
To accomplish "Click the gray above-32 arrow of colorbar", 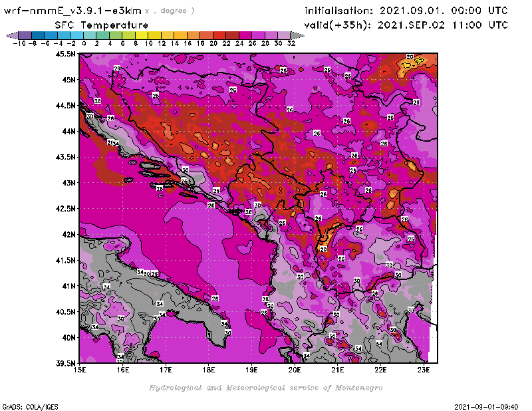I will tap(297, 35).
